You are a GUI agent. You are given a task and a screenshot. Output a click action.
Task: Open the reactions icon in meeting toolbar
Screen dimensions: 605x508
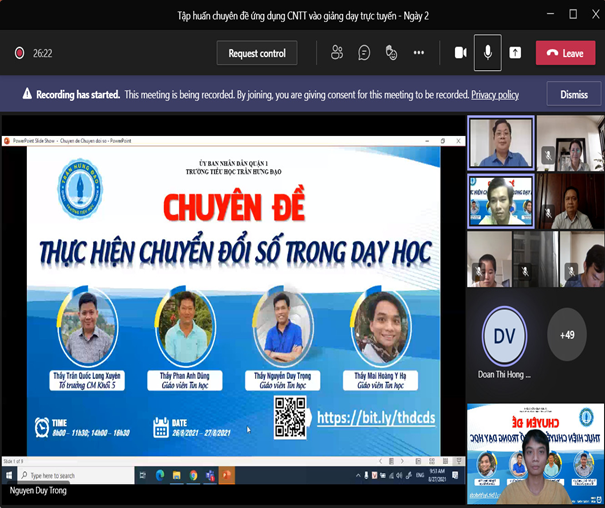[x=391, y=52]
